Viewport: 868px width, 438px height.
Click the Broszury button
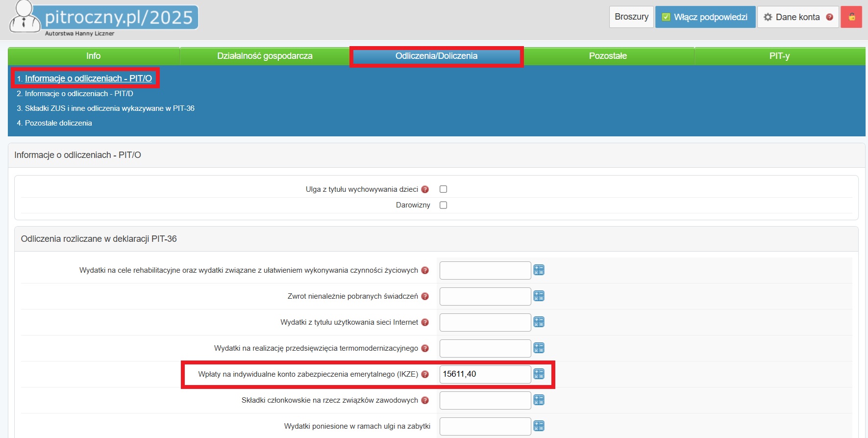click(x=631, y=17)
